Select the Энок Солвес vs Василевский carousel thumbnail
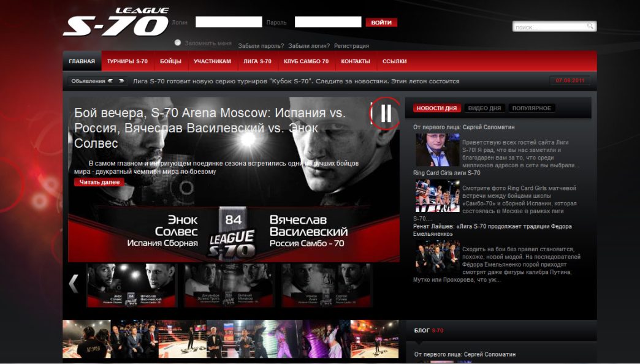 point(131,285)
